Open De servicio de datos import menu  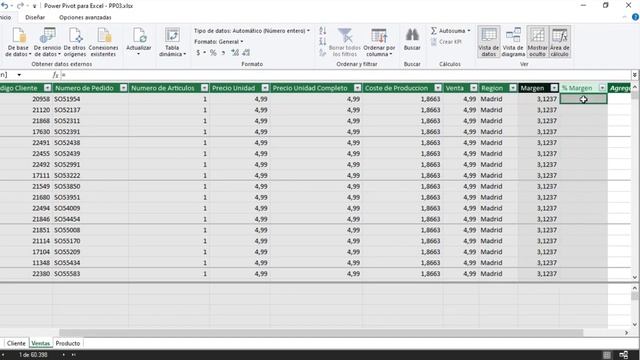(47, 42)
